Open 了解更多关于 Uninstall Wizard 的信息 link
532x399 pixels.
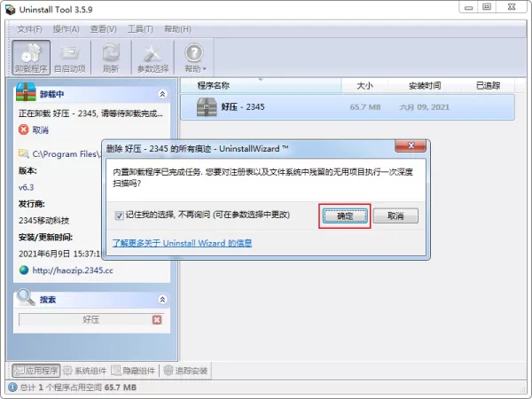pyautogui.click(x=182, y=243)
